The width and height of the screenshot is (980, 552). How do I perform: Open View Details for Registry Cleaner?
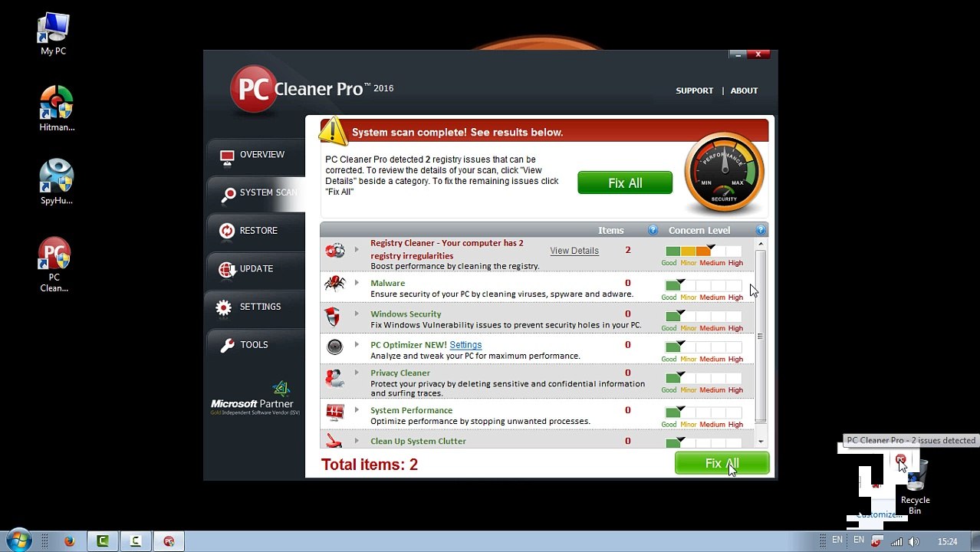point(574,251)
